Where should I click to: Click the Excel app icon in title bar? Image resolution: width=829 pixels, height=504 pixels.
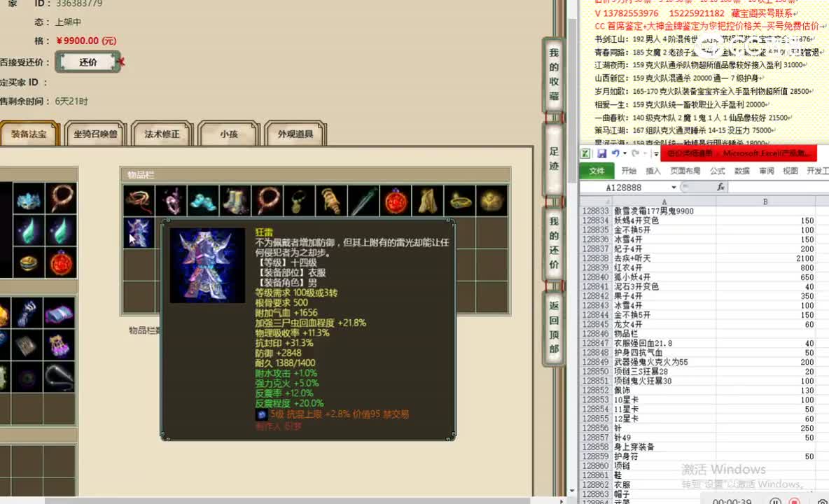(x=586, y=153)
